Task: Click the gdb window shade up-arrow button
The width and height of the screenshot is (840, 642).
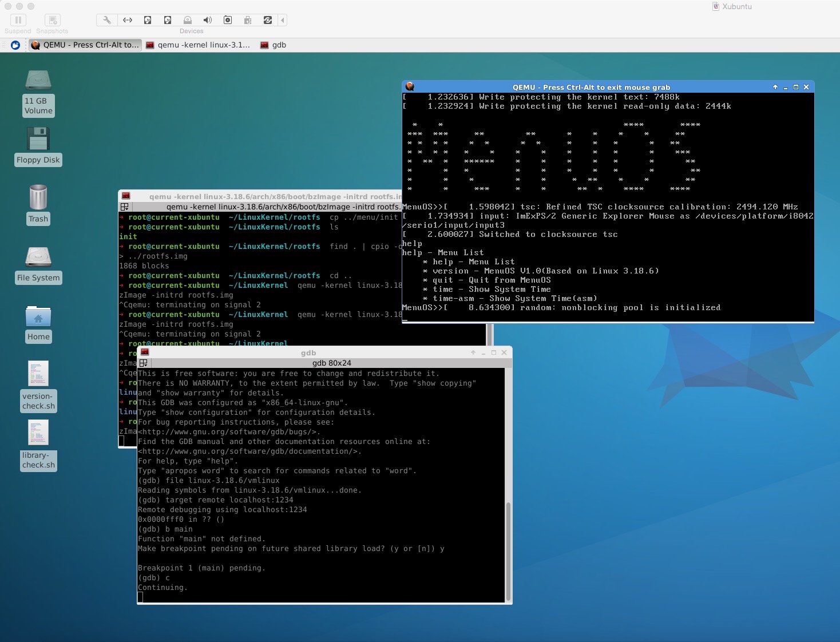Action: tap(473, 352)
